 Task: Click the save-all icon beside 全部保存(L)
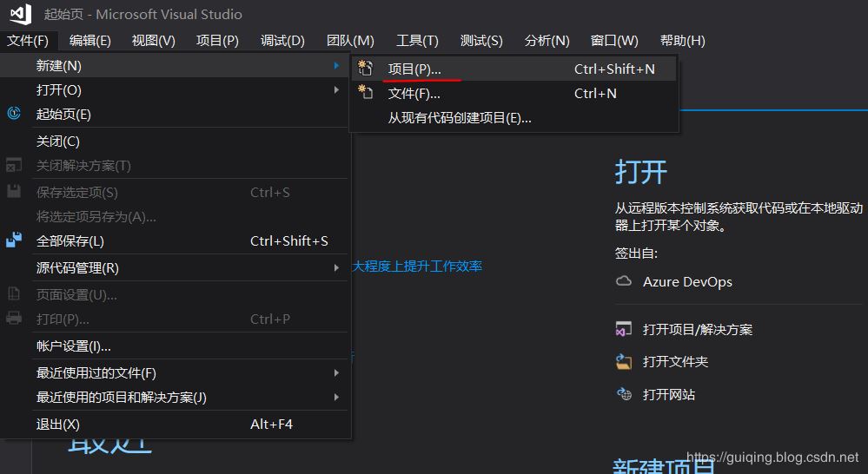[x=14, y=240]
